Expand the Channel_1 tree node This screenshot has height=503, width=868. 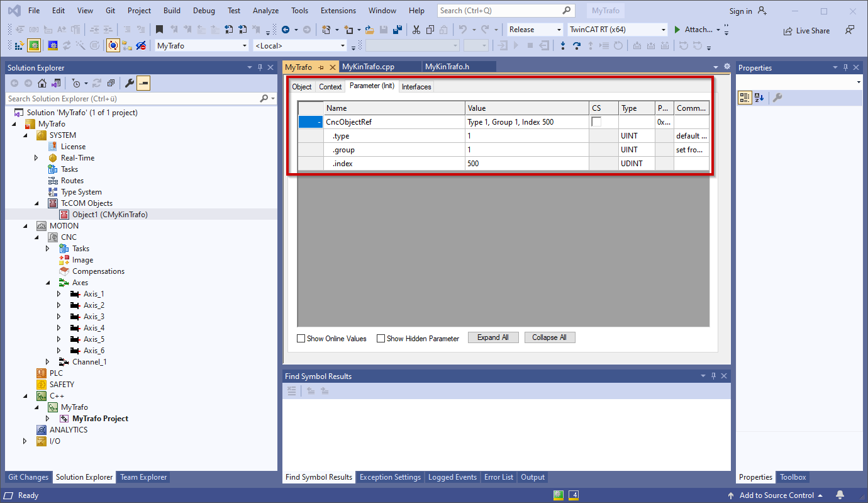(x=48, y=362)
